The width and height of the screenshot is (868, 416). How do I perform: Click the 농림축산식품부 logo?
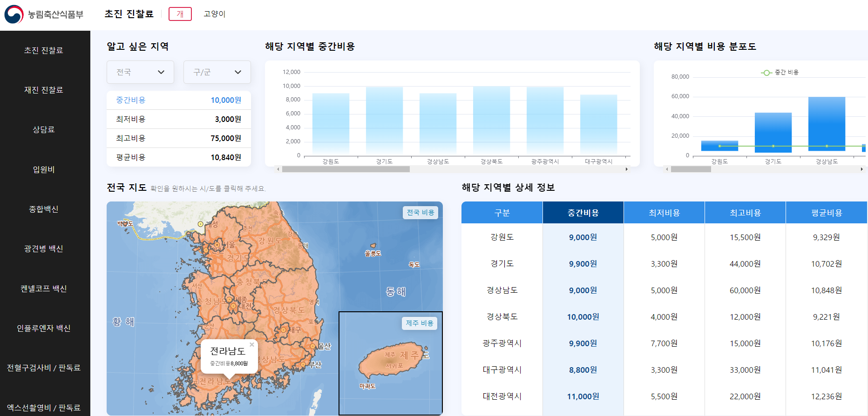pyautogui.click(x=44, y=14)
